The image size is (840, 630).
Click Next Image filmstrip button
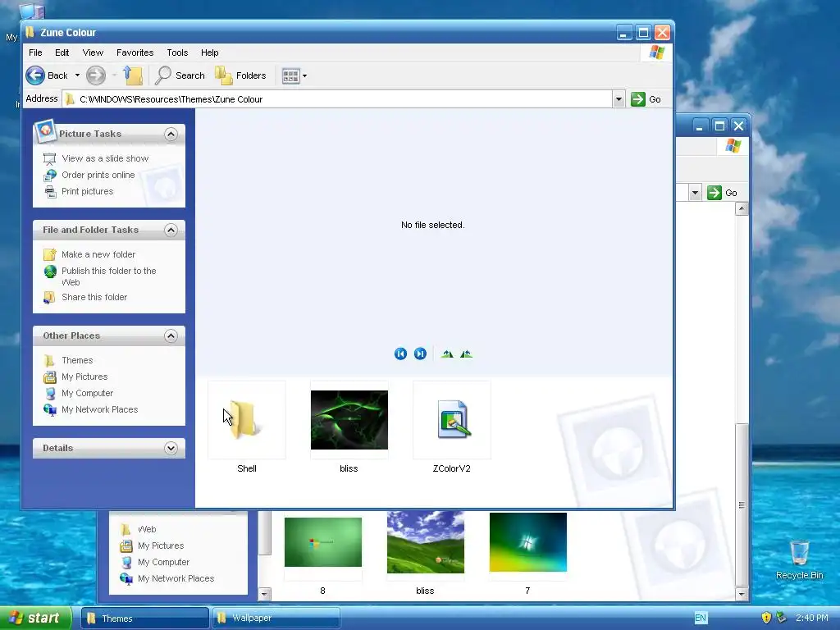click(420, 354)
